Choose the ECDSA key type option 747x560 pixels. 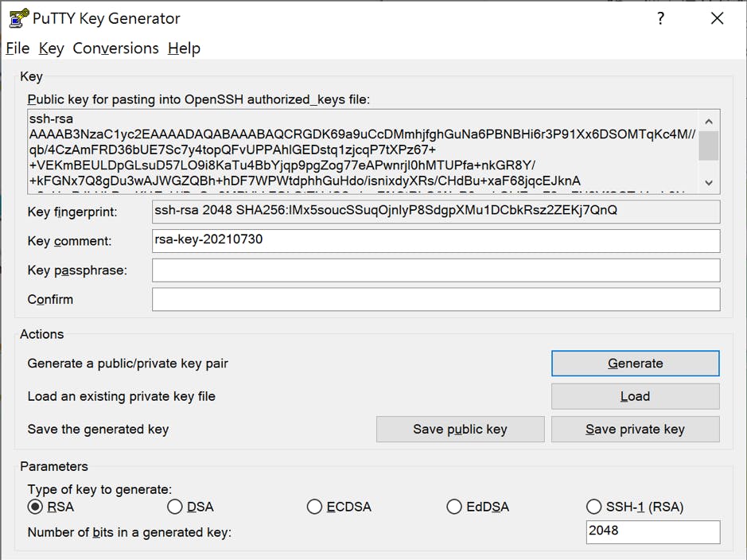coord(314,507)
